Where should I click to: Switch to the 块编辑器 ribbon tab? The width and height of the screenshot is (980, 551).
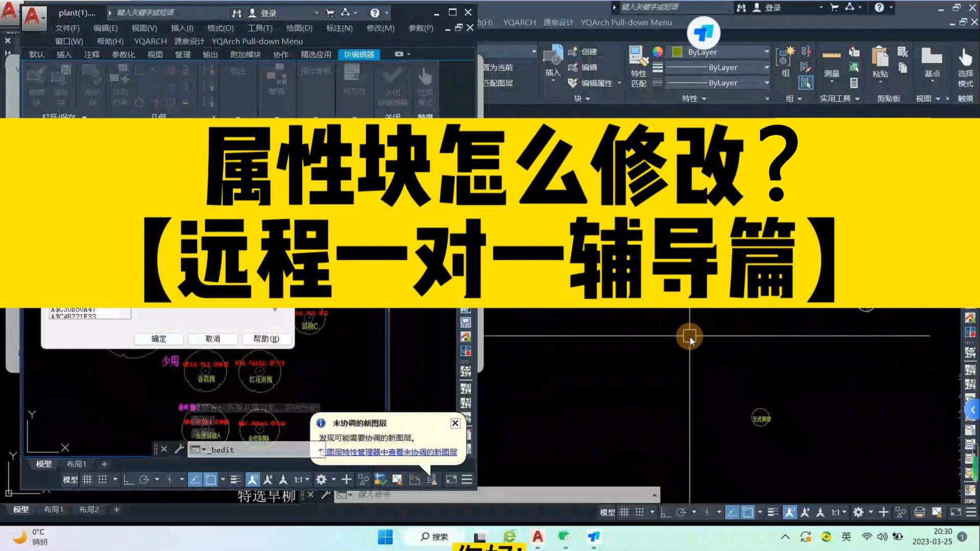point(359,54)
